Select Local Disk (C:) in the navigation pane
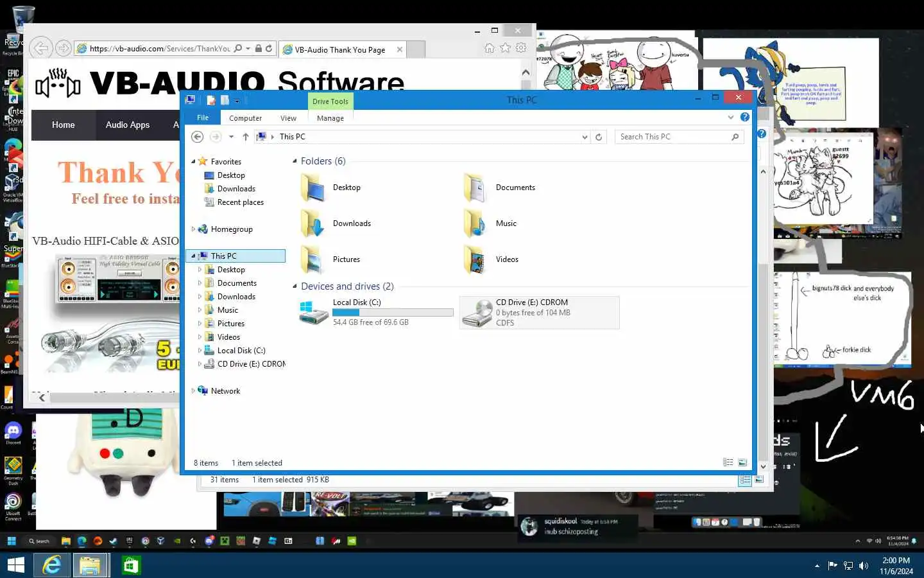This screenshot has height=578, width=924. click(241, 351)
